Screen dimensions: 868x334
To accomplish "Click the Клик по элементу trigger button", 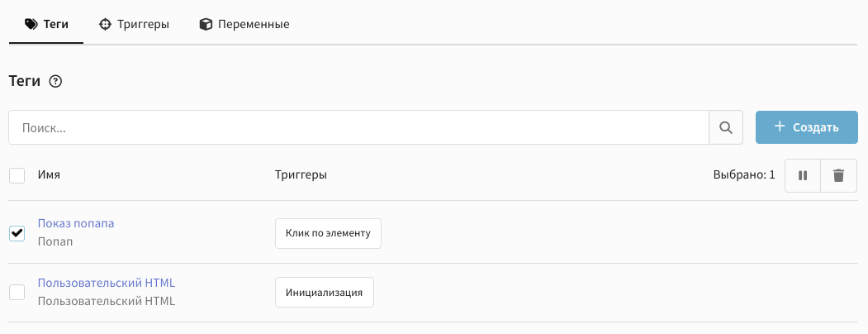I will (328, 233).
